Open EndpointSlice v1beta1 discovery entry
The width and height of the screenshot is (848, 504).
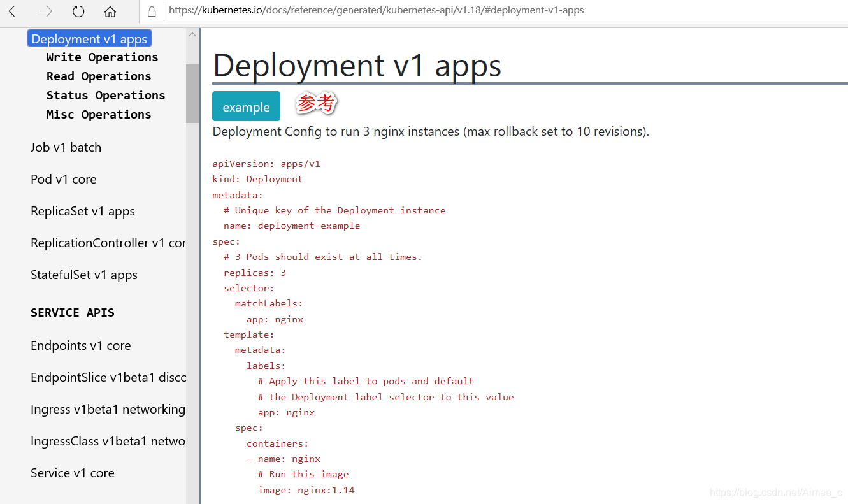[108, 377]
